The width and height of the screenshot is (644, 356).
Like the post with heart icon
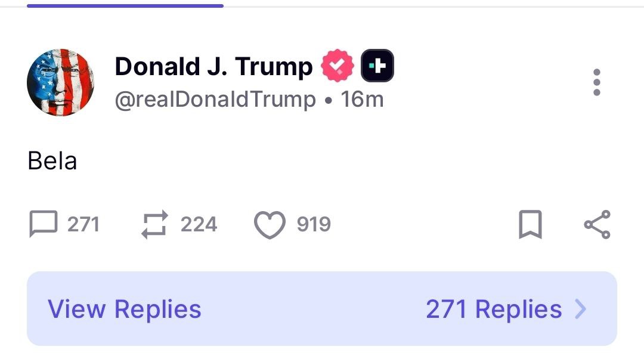coord(270,225)
